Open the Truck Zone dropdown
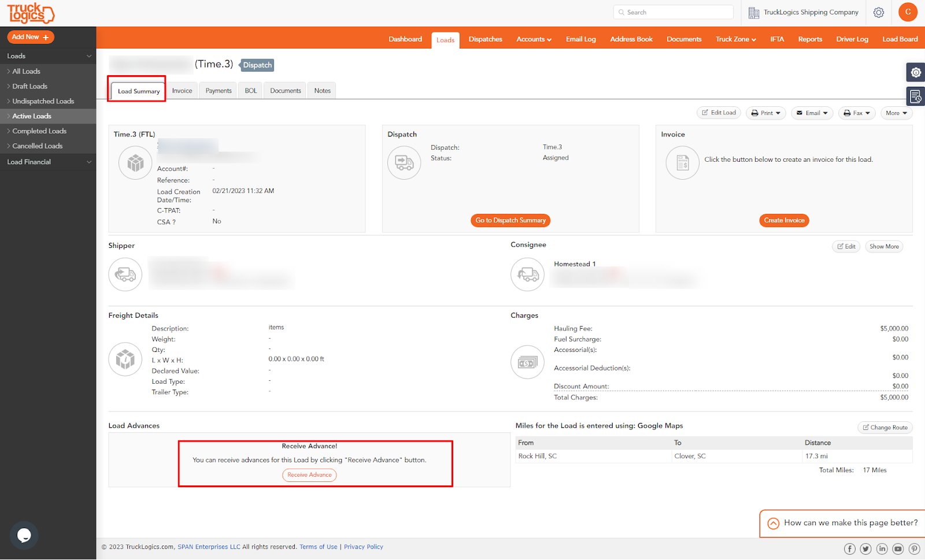Screen dimensions: 925x560 [735, 39]
